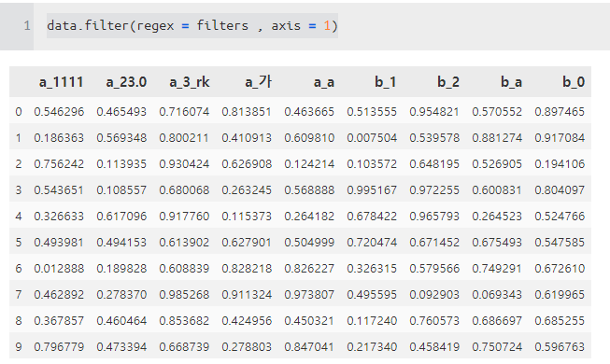The width and height of the screenshot is (610, 364).
Task: Click the cell value 0.671452
Action: point(434,243)
